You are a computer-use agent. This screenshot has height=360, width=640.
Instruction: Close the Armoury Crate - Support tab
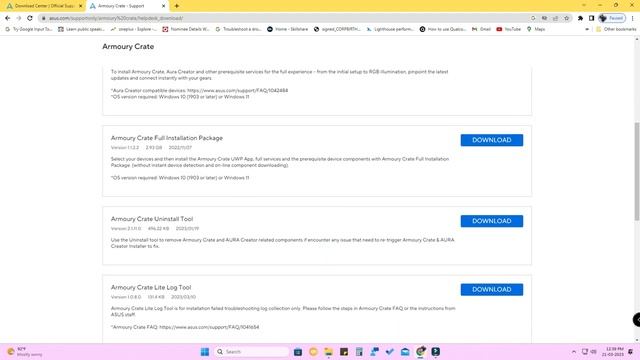pos(164,6)
